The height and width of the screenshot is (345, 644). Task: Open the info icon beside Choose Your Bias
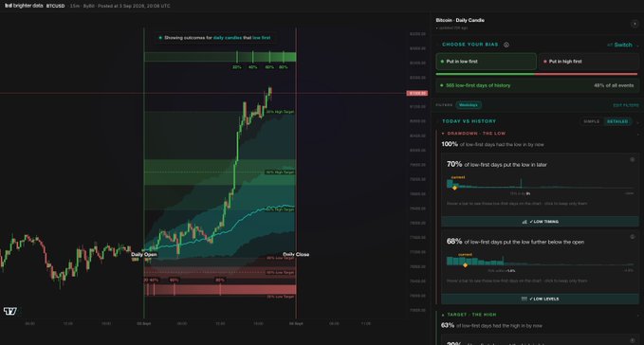506,45
